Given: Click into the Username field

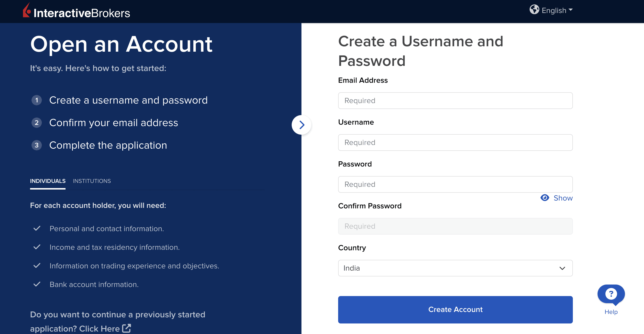Looking at the screenshot, I should [455, 143].
